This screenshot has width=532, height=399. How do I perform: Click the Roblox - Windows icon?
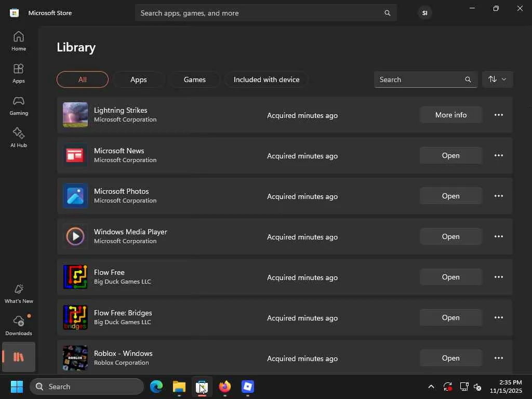pos(75,358)
